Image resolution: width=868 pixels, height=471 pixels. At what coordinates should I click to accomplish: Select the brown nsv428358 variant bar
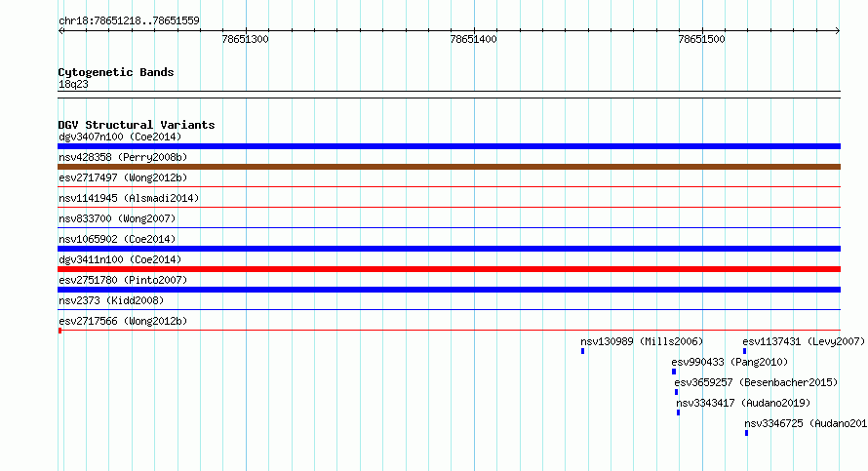click(449, 167)
